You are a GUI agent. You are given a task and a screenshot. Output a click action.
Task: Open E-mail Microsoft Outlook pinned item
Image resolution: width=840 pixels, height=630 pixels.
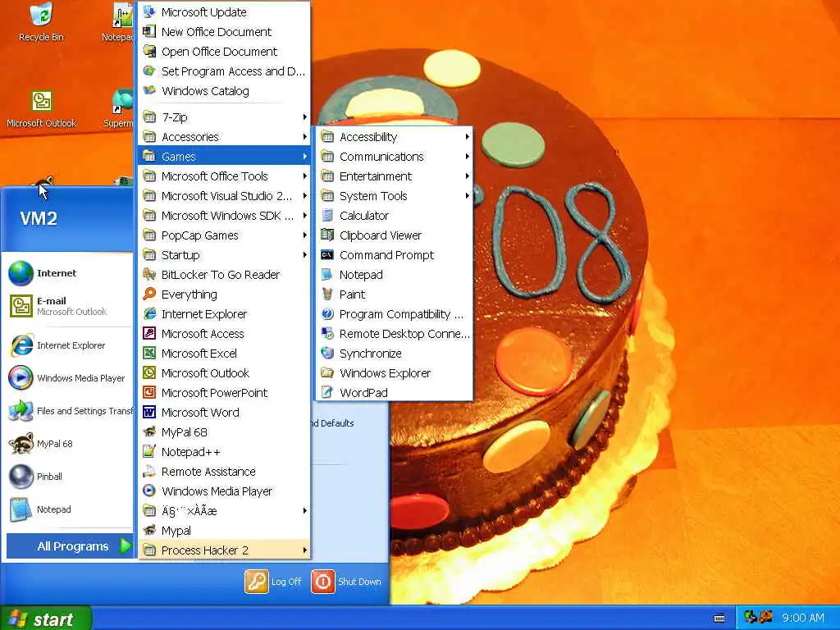(x=67, y=306)
